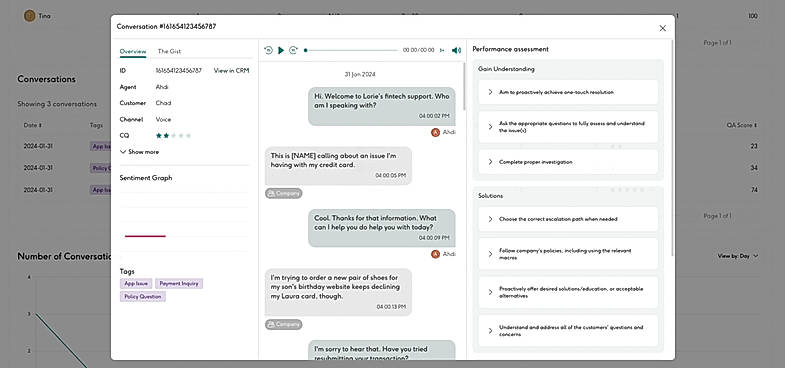Click the customer name Chad in Overview

click(x=163, y=103)
